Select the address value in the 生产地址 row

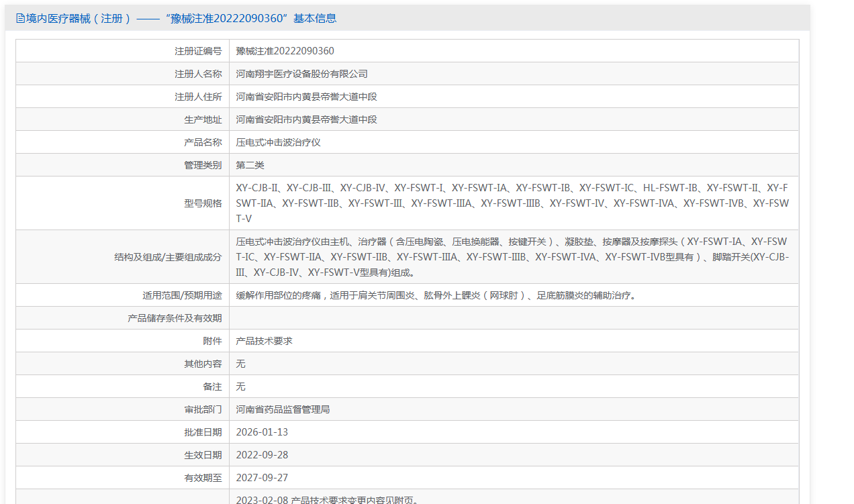(307, 119)
